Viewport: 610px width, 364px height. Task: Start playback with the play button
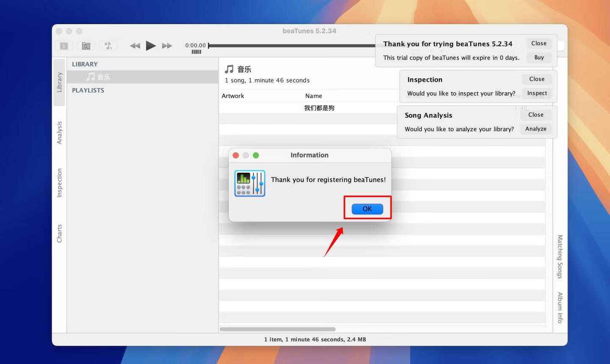pos(151,45)
